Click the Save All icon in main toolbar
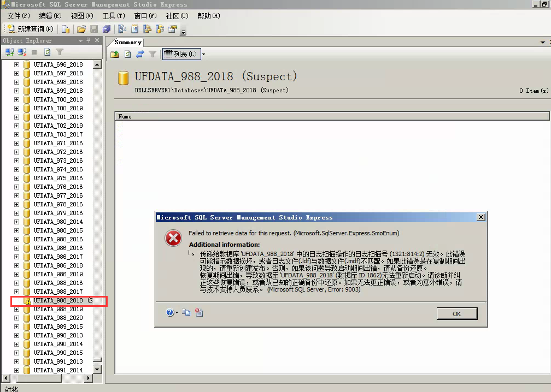The width and height of the screenshot is (551, 392). click(x=107, y=29)
